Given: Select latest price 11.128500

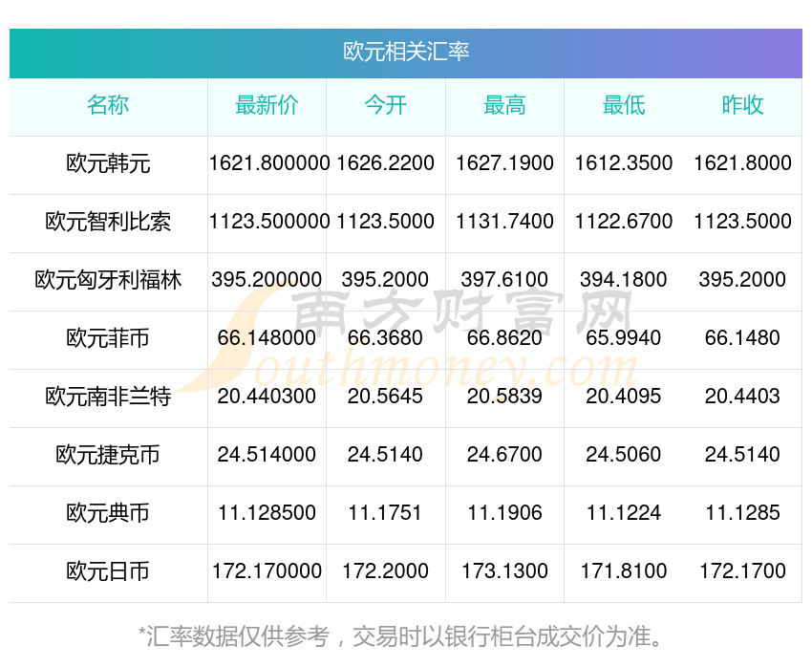Looking at the screenshot, I should coord(267,513).
